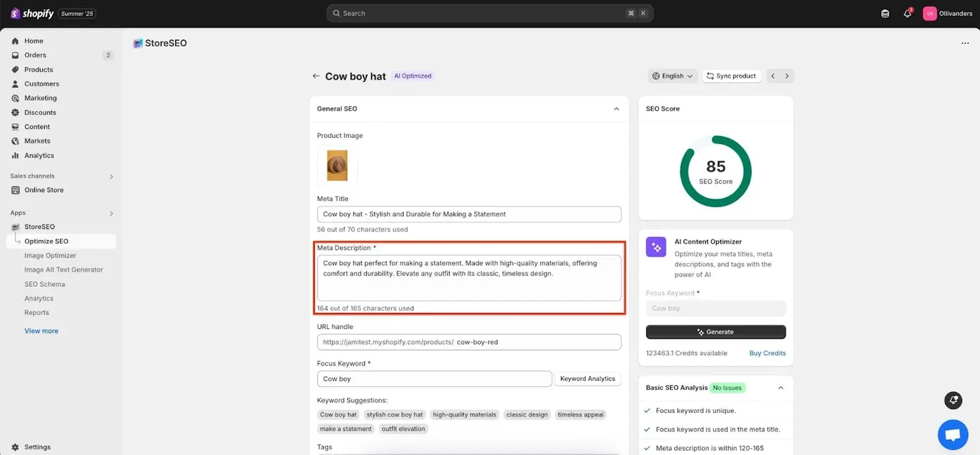Image resolution: width=980 pixels, height=455 pixels.
Task: Click the Analytics icon in main sidebar
Action: click(15, 155)
